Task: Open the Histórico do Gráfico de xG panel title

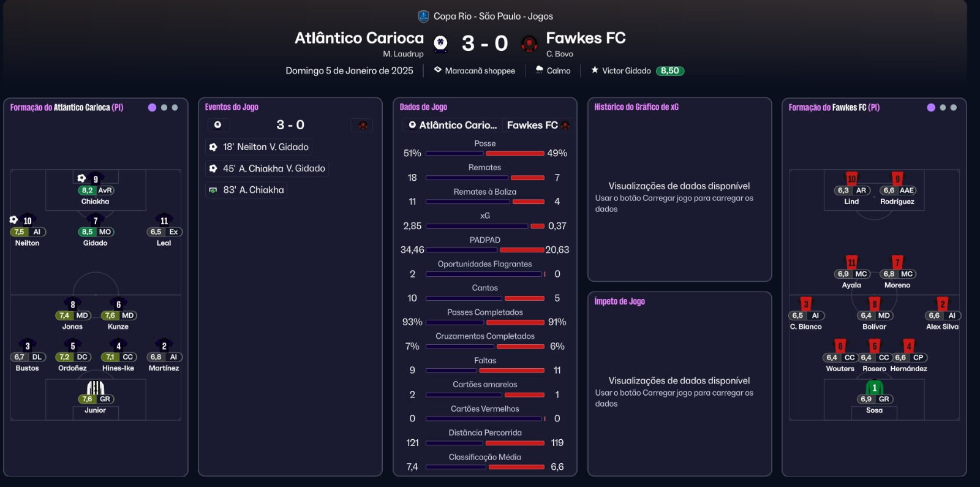Action: click(636, 107)
